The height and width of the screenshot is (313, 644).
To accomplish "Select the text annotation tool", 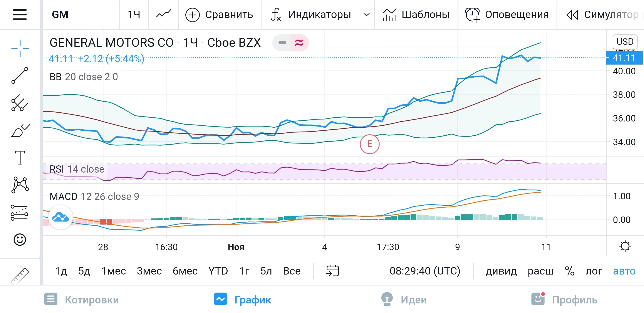I will tap(20, 157).
